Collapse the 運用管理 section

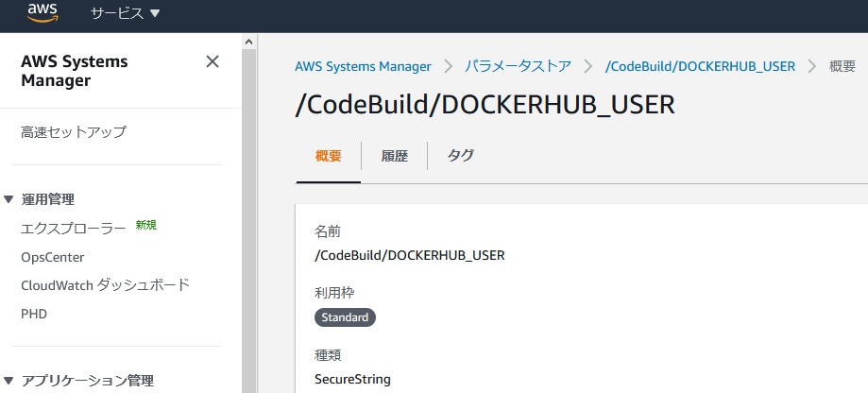pos(9,199)
